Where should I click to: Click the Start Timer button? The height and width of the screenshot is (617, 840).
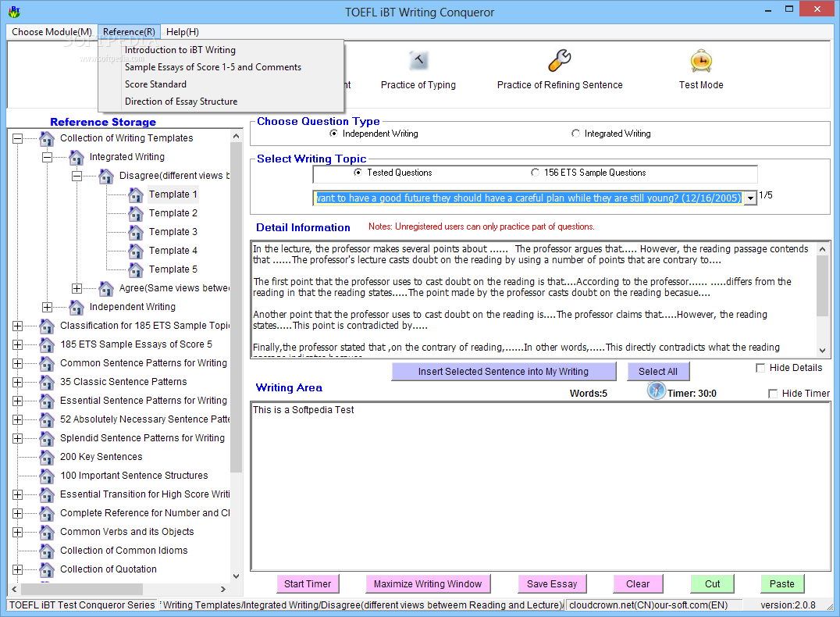pos(308,583)
